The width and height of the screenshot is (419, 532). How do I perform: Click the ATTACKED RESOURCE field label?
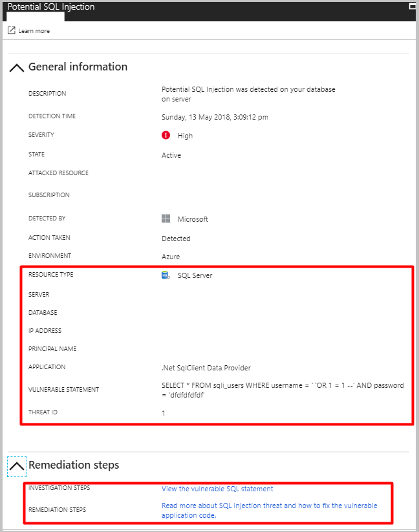click(x=58, y=173)
